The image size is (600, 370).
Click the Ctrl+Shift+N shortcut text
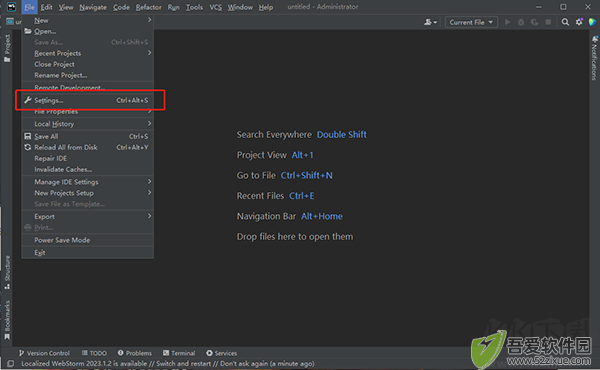[x=307, y=175]
